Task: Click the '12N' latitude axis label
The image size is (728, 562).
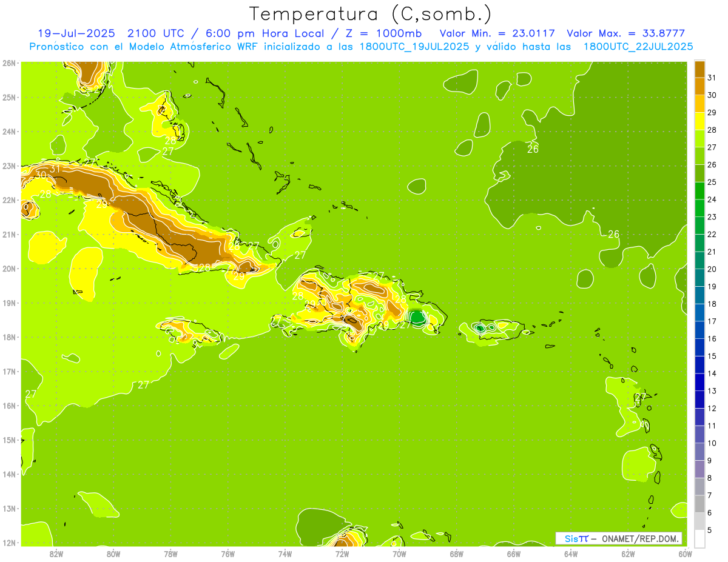Action: pos(9,543)
